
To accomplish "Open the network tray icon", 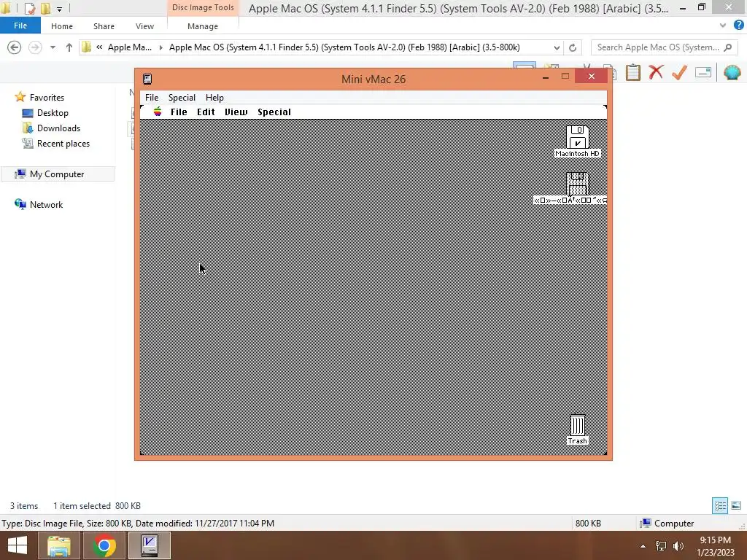I will [661, 546].
